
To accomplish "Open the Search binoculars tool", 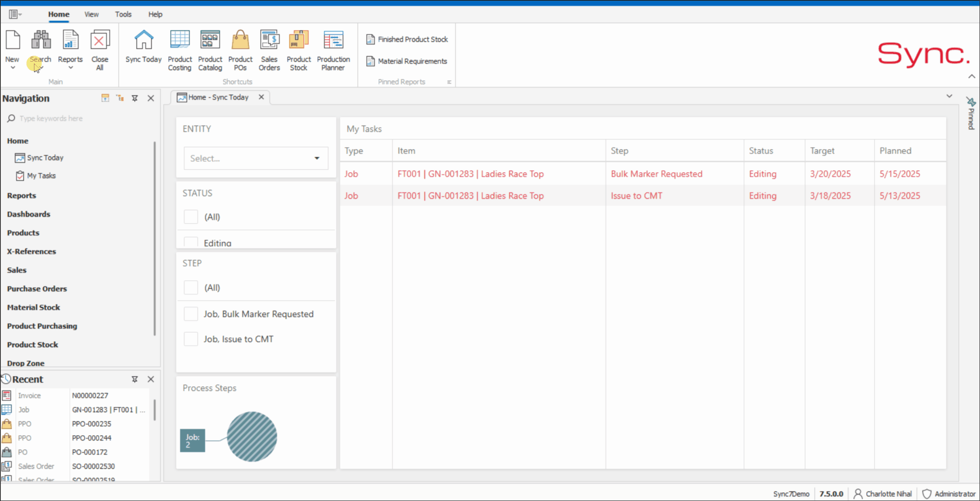I will click(x=41, y=40).
